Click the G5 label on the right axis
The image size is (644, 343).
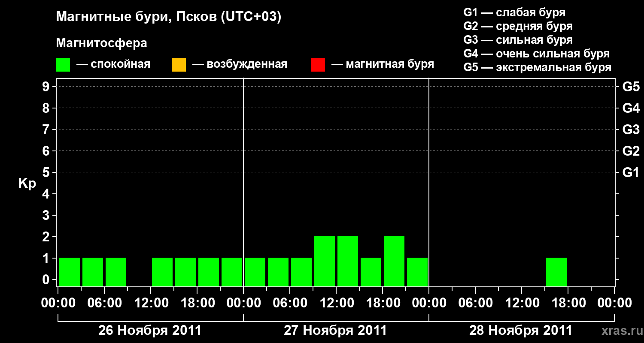pos(631,87)
